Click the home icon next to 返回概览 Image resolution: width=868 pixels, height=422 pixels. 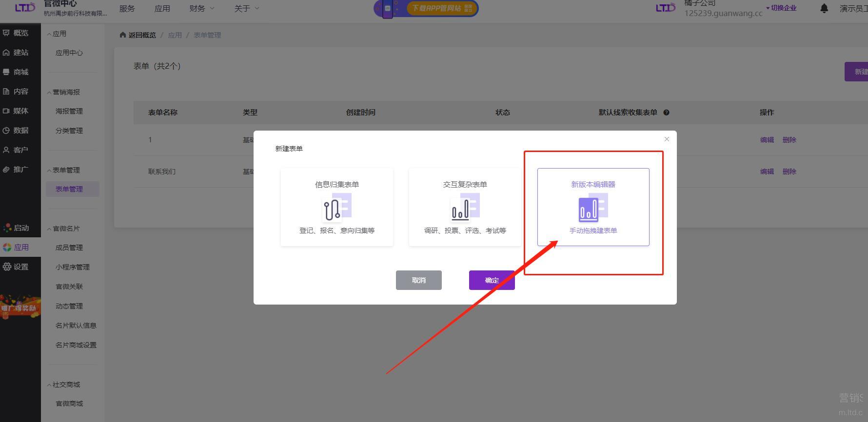coord(122,35)
